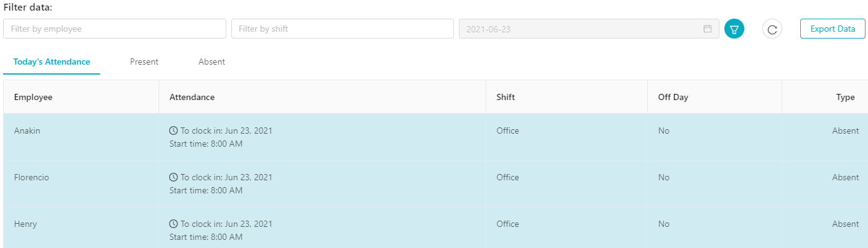Screen dimensions: 868x248
Task: Focus the Filter by employee field
Action: tap(115, 29)
